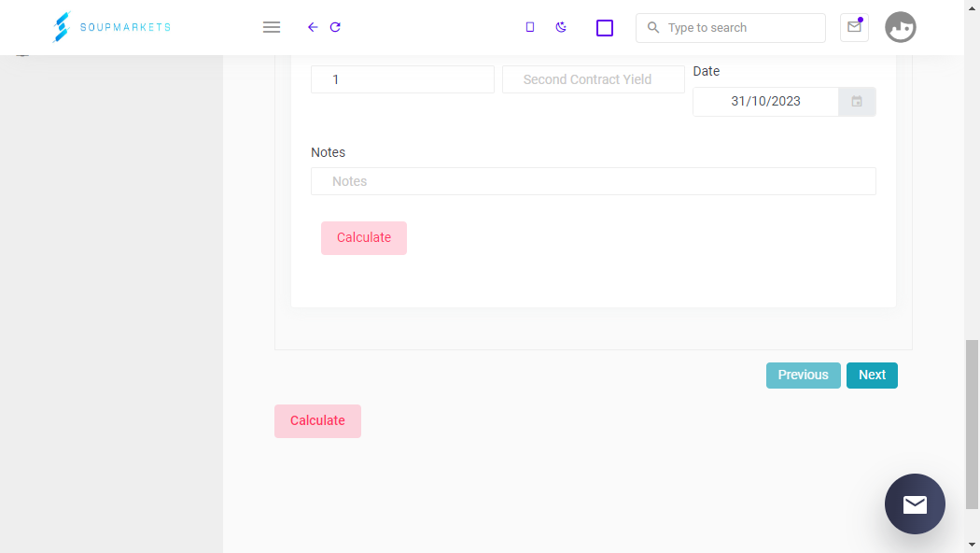Image resolution: width=980 pixels, height=553 pixels.
Task: Toggle dark mode moon icon
Action: [561, 27]
